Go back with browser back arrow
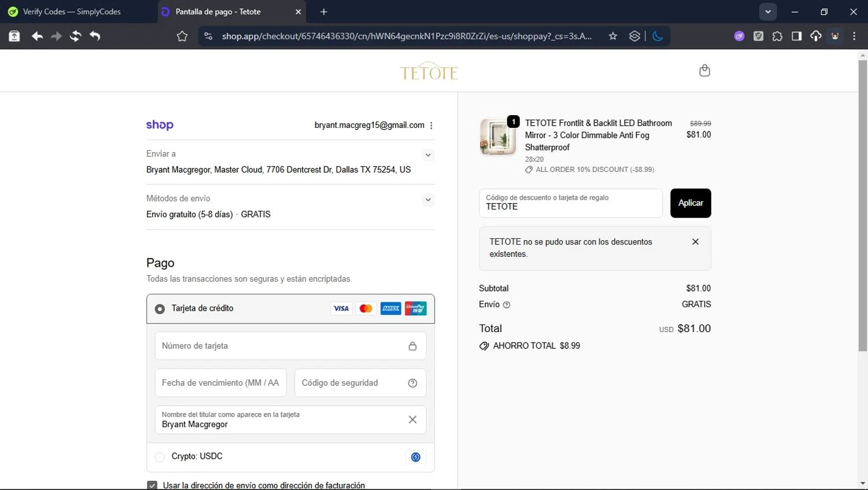The image size is (868, 490). [37, 36]
